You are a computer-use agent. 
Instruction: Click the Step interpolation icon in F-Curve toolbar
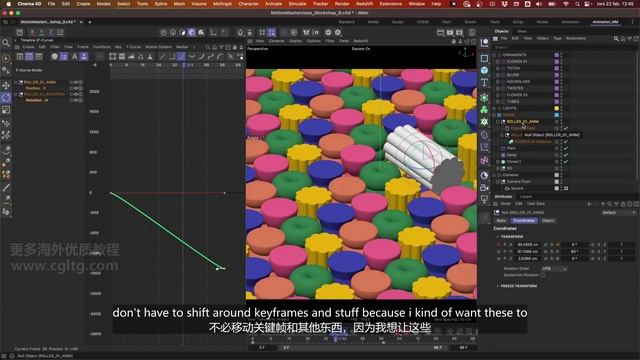click(172, 56)
